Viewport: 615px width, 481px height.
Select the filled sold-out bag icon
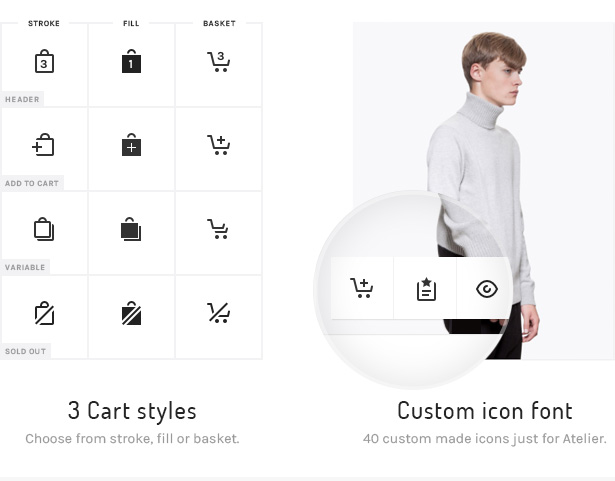coord(131,314)
